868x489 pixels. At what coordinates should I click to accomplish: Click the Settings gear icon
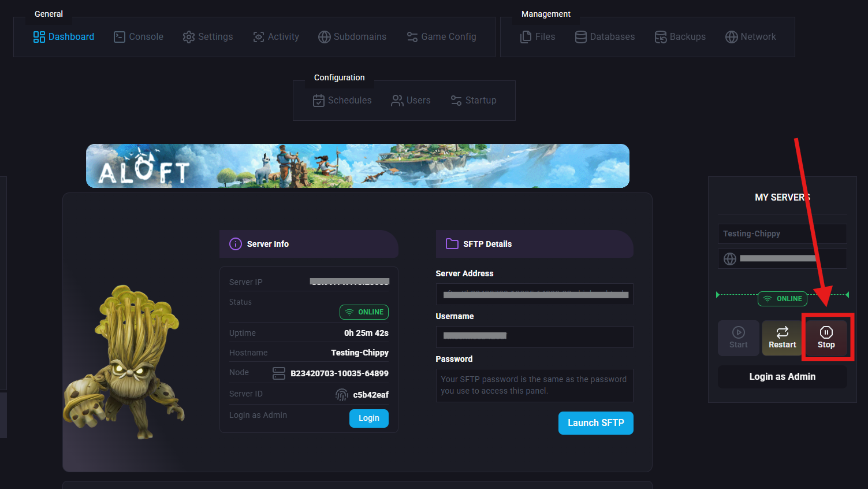[189, 37]
